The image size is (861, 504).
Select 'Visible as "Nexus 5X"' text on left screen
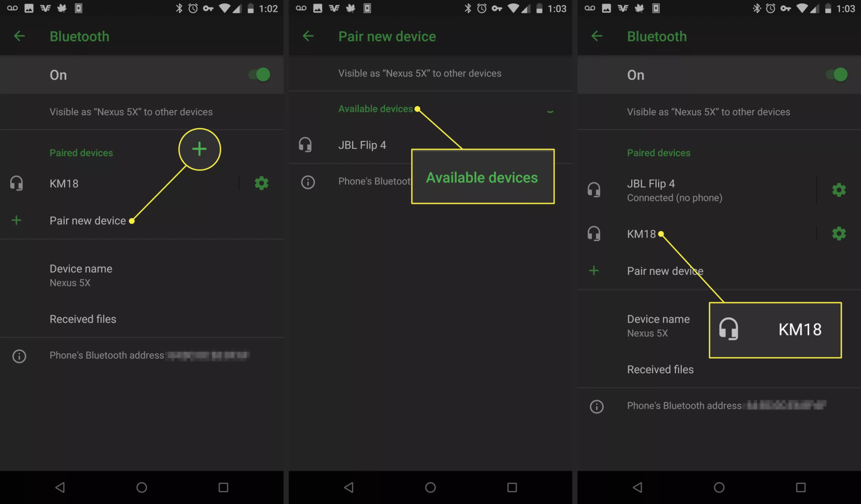[x=131, y=112]
